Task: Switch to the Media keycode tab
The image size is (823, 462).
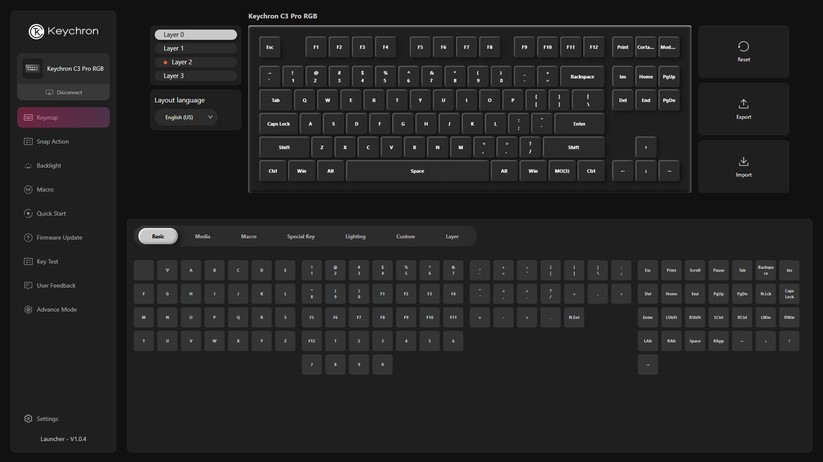Action: click(203, 237)
